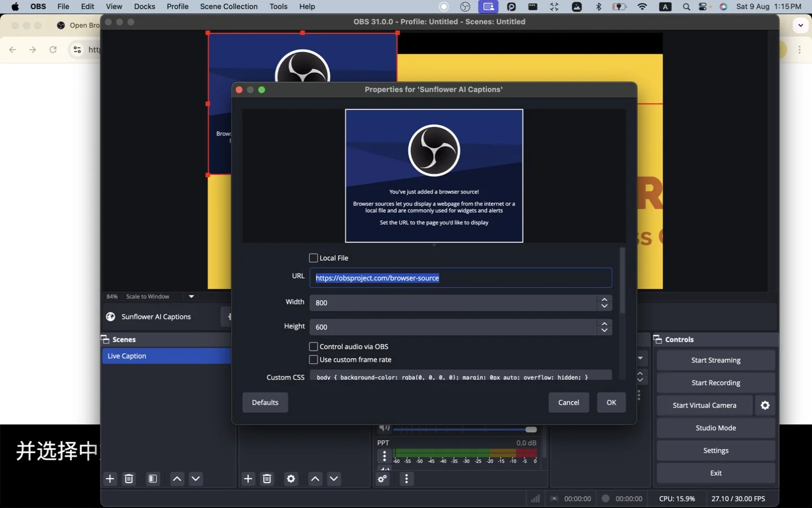Open Control Center in menu bar
This screenshot has width=812, height=508.
[x=704, y=7]
